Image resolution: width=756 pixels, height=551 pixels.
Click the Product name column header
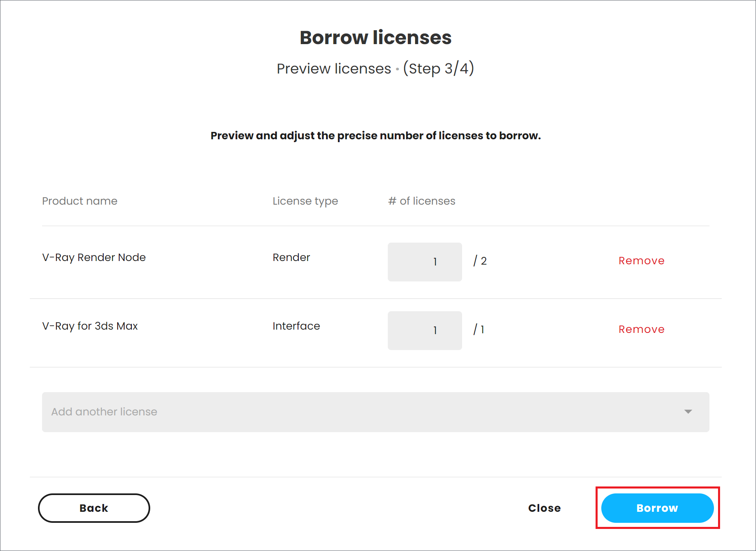[x=80, y=201]
